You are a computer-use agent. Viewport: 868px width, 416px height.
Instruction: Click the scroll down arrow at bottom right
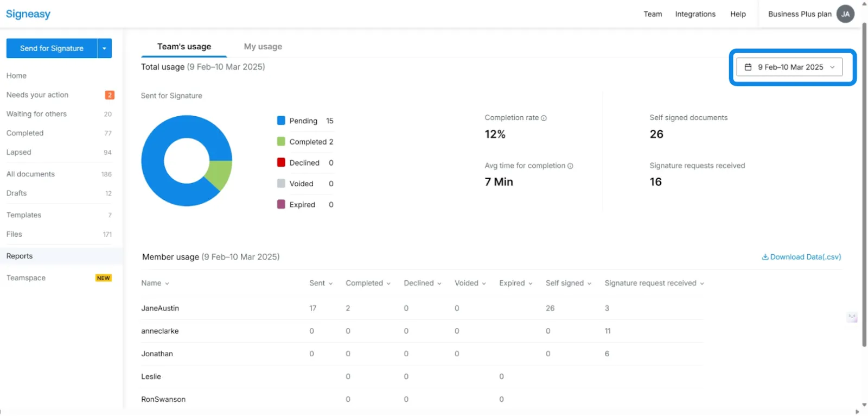click(x=864, y=405)
